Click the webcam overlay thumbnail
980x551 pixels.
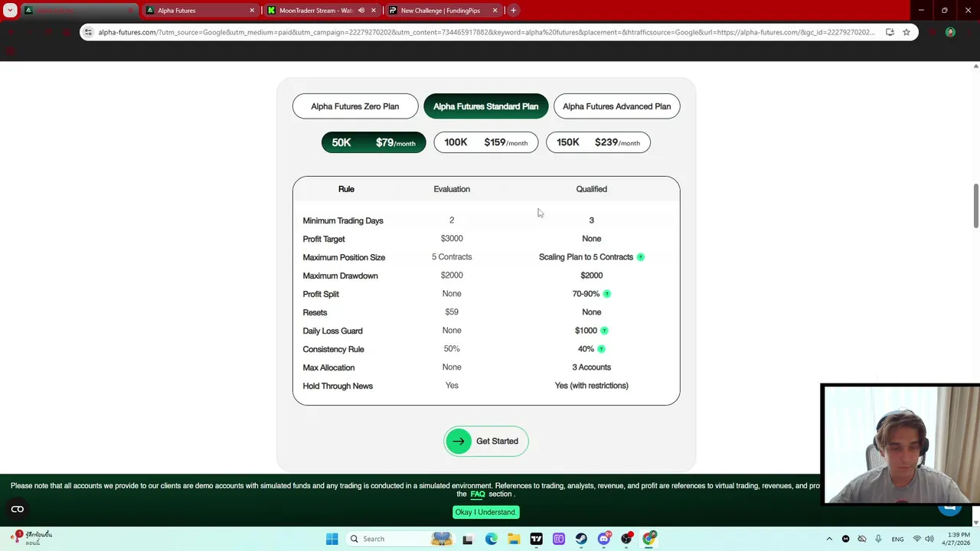pyautogui.click(x=900, y=445)
